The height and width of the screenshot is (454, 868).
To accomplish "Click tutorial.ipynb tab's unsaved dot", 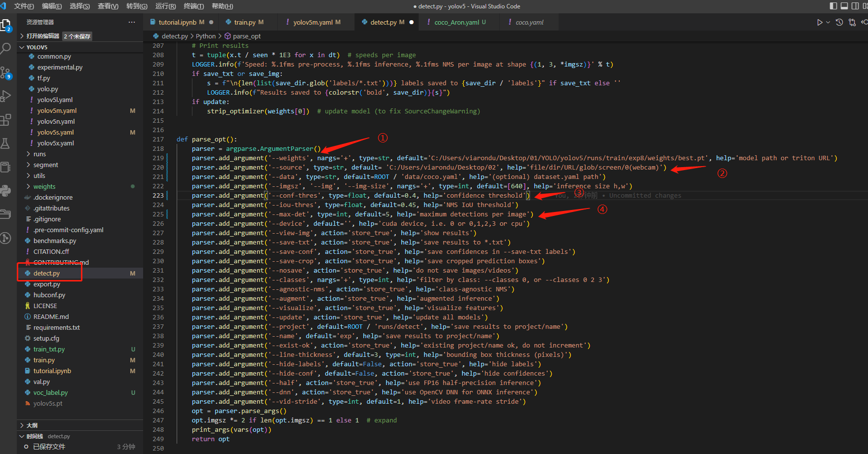I will point(211,22).
